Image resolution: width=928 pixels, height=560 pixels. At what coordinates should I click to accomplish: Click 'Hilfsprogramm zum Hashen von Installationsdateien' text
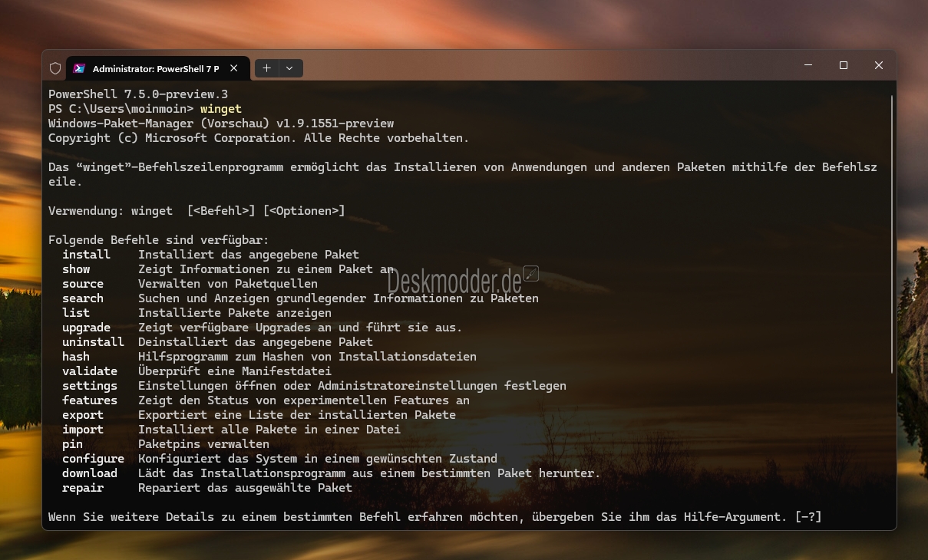(x=307, y=357)
